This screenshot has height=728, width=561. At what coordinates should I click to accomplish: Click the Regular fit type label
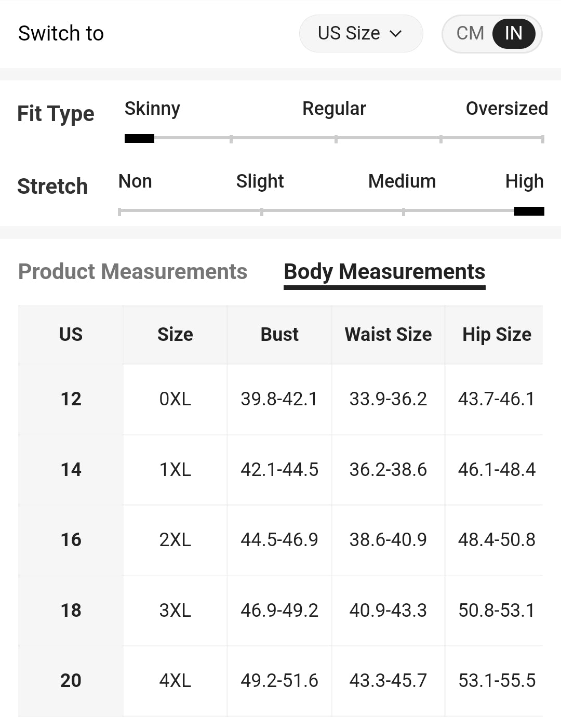[334, 109]
